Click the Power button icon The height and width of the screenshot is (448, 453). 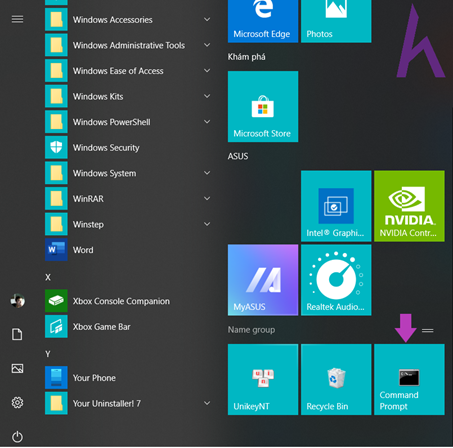pyautogui.click(x=17, y=437)
